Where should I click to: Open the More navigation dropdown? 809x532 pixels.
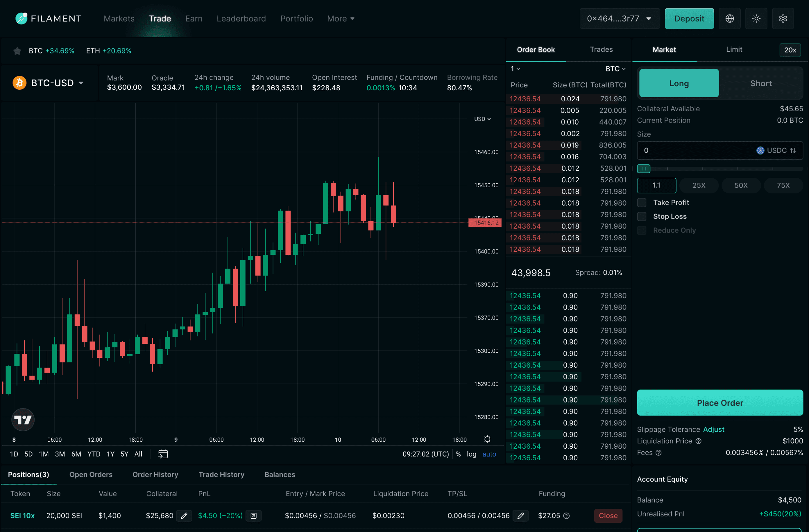point(341,19)
